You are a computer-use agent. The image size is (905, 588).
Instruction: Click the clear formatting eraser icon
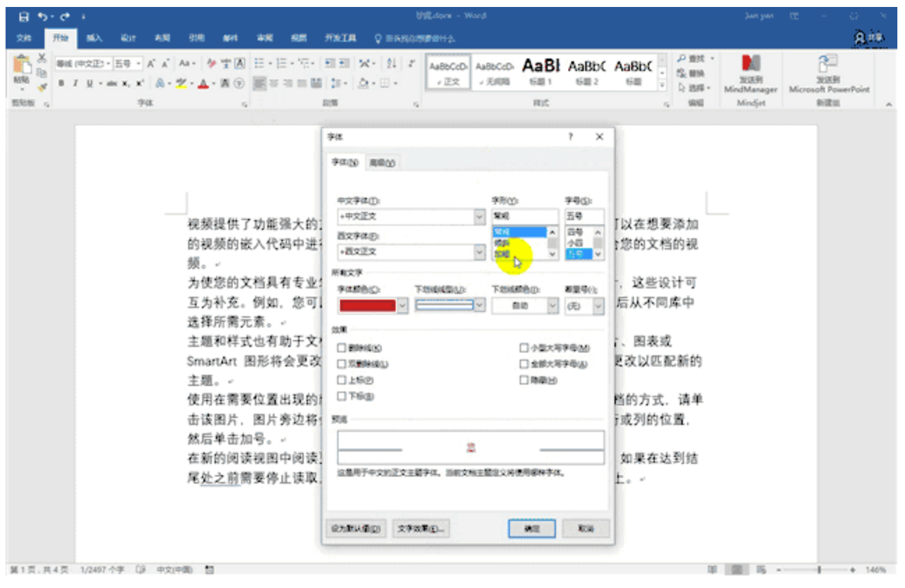[212, 63]
